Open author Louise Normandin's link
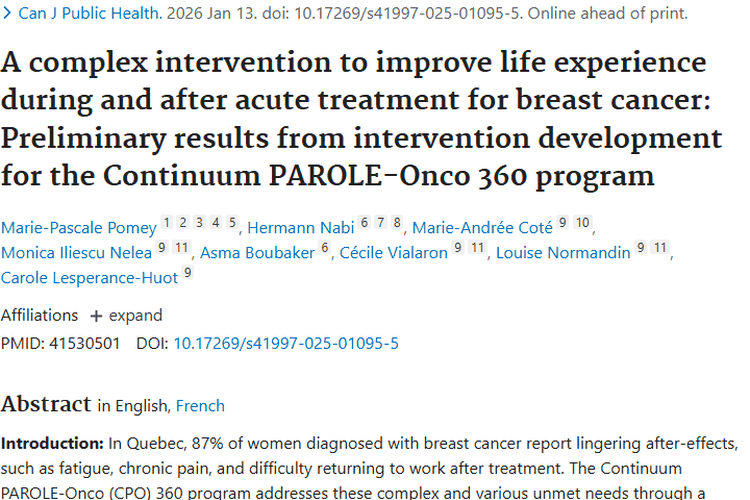 coord(563,252)
